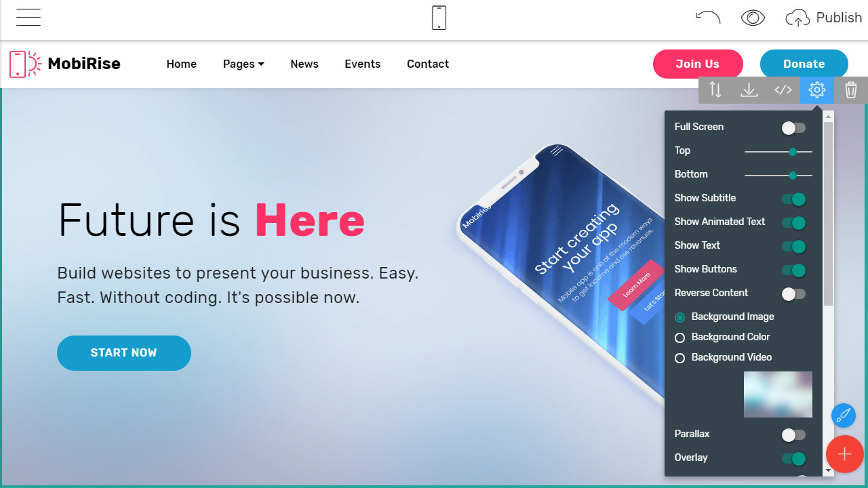Switch to mobile phone preview icon
Viewport: 868px width, 488px height.
click(439, 18)
